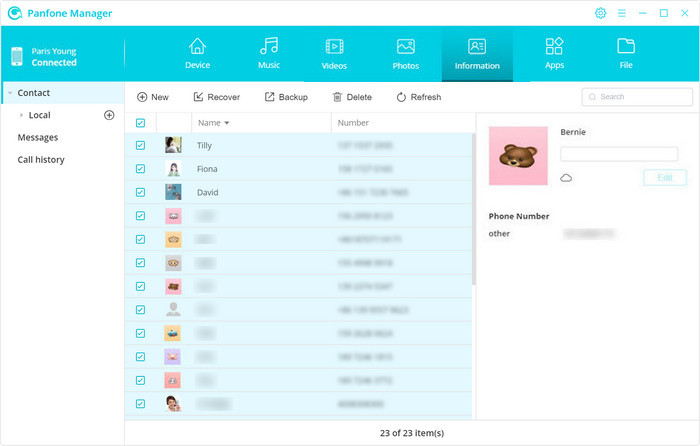The height and width of the screenshot is (446, 700).
Task: Click the contact list vertical scrollbar
Action: point(474,209)
